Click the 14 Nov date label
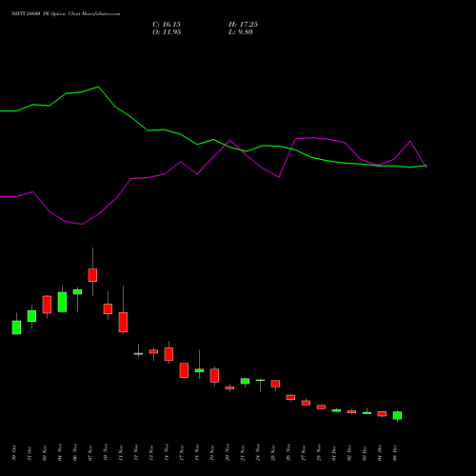The width and height of the screenshot is (476, 476). click(x=167, y=453)
